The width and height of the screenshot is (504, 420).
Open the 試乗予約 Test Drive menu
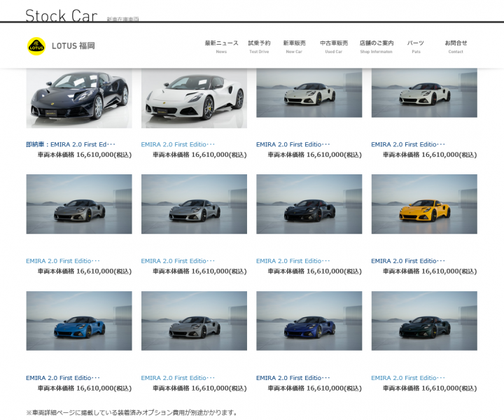259,47
